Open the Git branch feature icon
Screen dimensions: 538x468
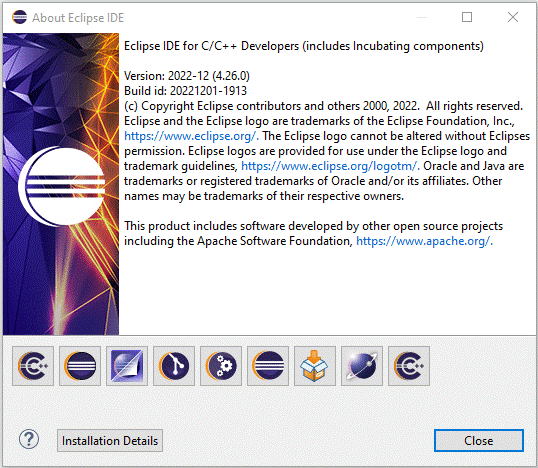174,366
